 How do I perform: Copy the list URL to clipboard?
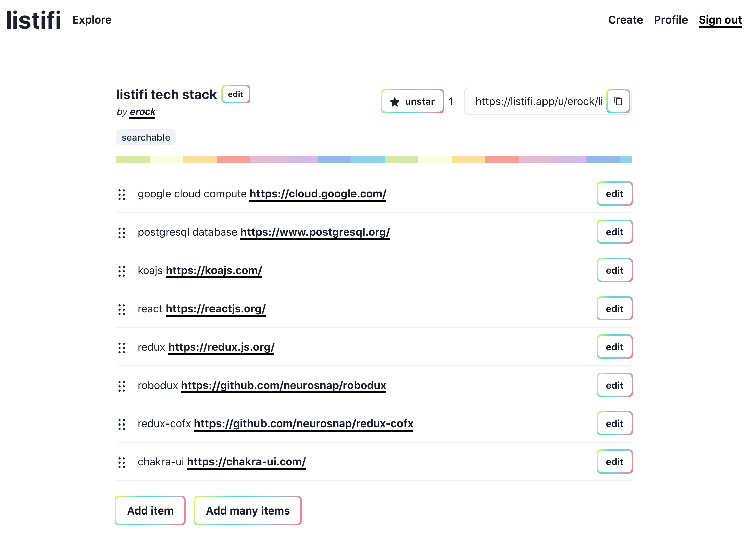tap(618, 101)
